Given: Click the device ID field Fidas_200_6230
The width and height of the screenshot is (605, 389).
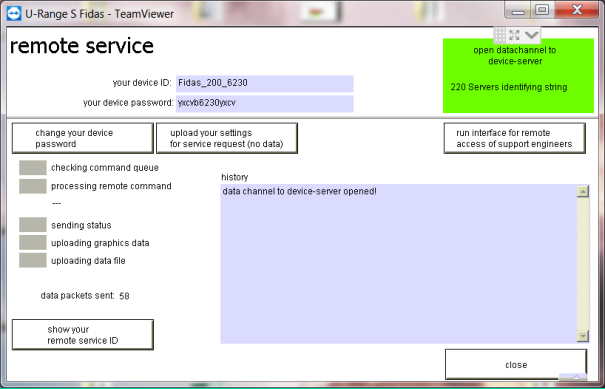Looking at the screenshot, I should 265,83.
